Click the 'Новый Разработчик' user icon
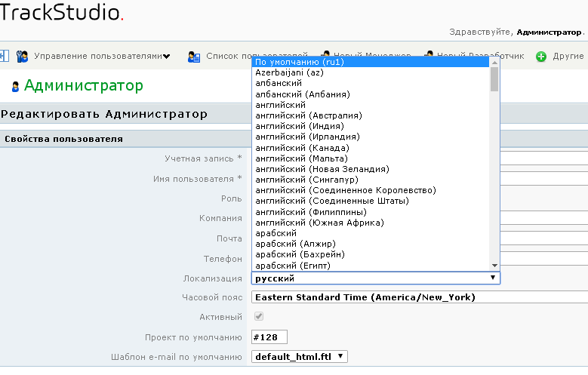This screenshot has width=588, height=375. pyautogui.click(x=429, y=57)
